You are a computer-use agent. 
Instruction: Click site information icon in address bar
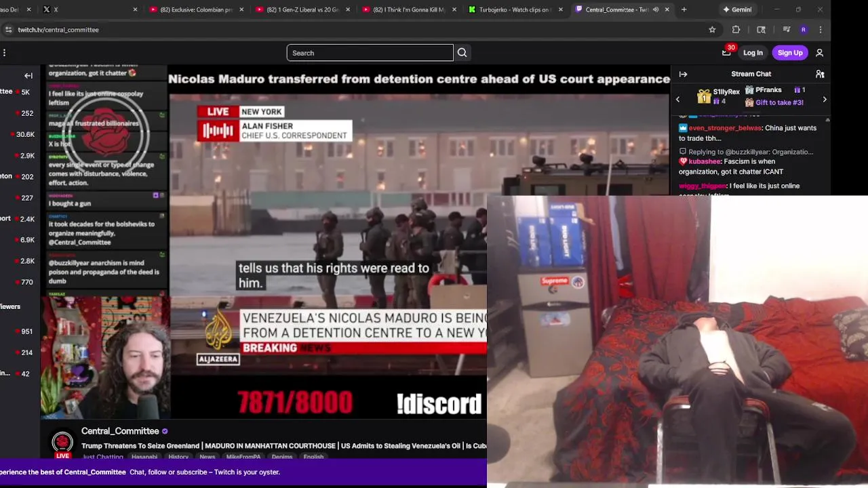pos(8,30)
